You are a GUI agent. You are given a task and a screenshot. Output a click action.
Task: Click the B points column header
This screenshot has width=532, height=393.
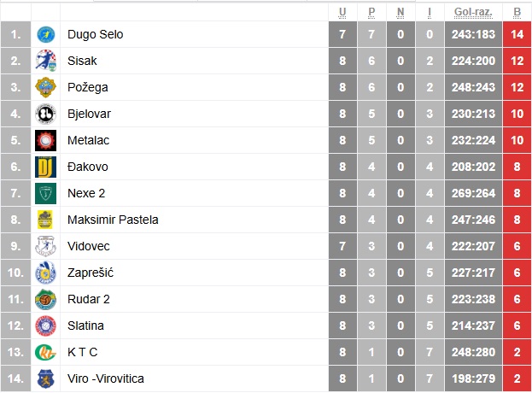click(517, 13)
